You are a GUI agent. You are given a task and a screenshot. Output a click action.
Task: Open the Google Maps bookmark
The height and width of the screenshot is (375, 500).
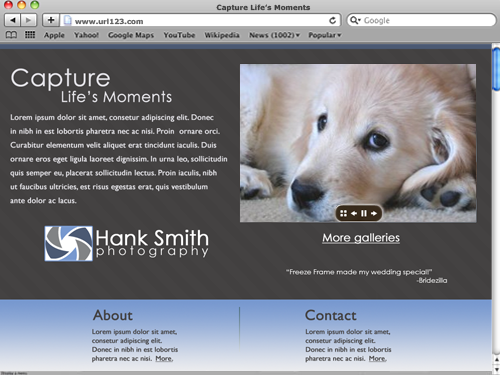(131, 35)
